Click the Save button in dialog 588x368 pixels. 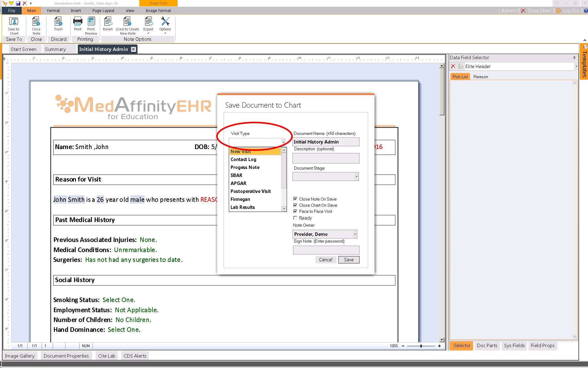pyautogui.click(x=349, y=260)
